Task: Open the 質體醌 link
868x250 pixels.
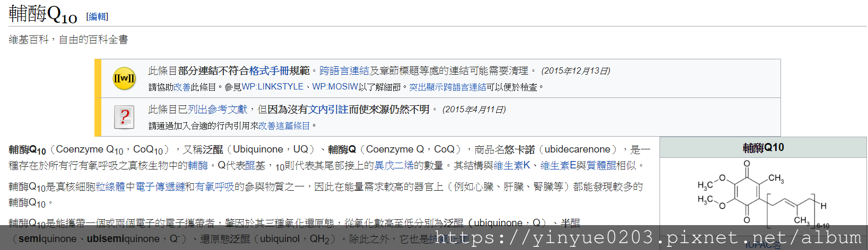Action: coord(602,165)
